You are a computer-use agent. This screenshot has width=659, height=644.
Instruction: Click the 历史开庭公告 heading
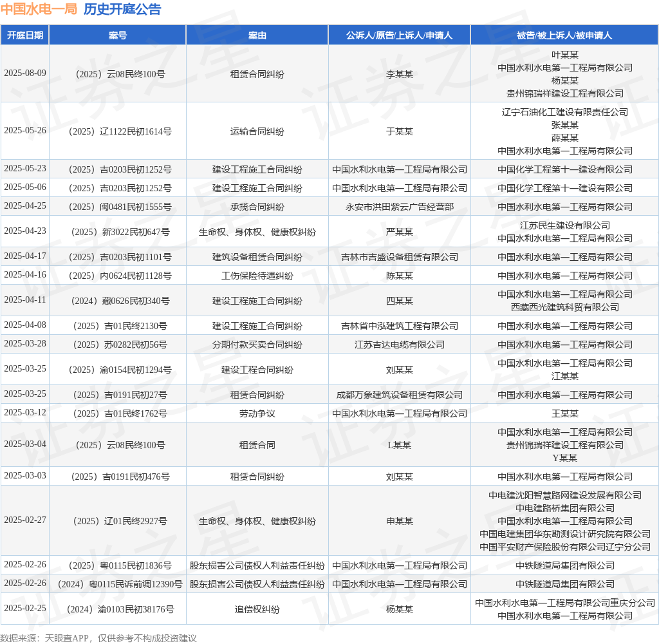[122, 9]
